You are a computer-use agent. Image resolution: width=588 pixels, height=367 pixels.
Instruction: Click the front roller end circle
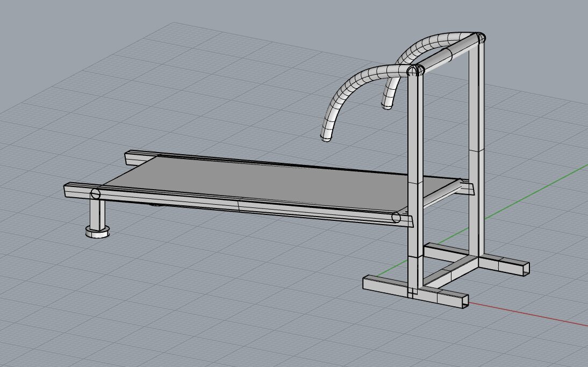coord(396,217)
